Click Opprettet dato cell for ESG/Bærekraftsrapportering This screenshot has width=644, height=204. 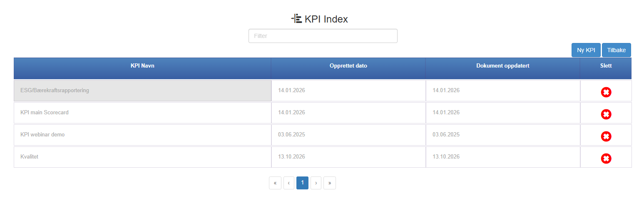click(x=348, y=91)
